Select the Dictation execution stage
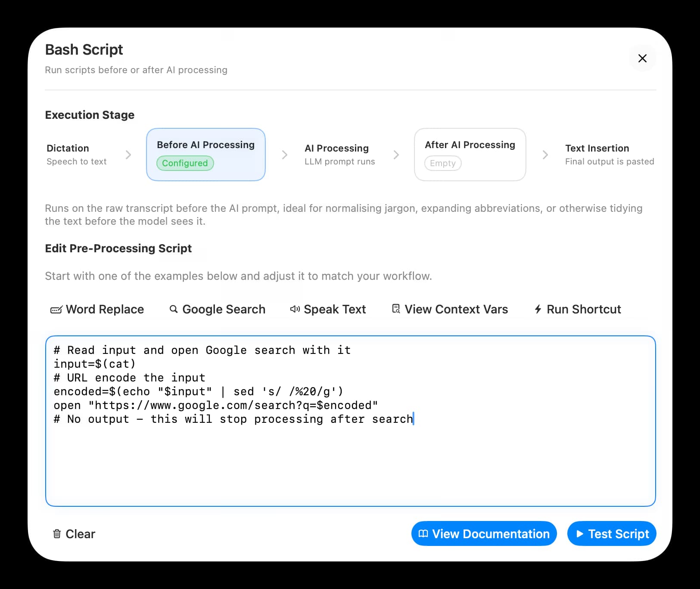 (x=77, y=155)
